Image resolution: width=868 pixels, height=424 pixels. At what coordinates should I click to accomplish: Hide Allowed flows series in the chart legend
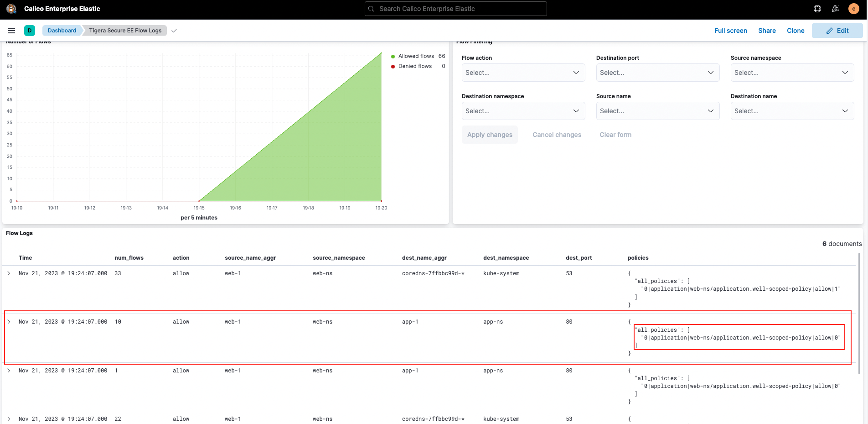tap(416, 56)
